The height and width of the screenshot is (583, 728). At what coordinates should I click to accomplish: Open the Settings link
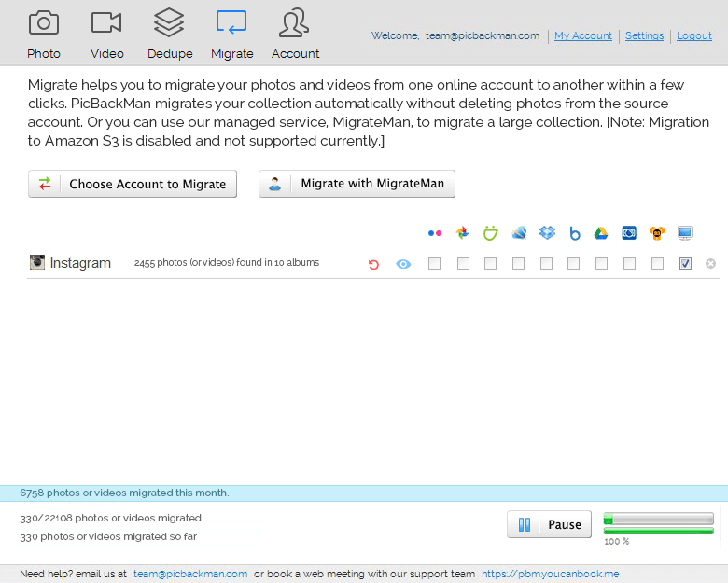point(644,35)
